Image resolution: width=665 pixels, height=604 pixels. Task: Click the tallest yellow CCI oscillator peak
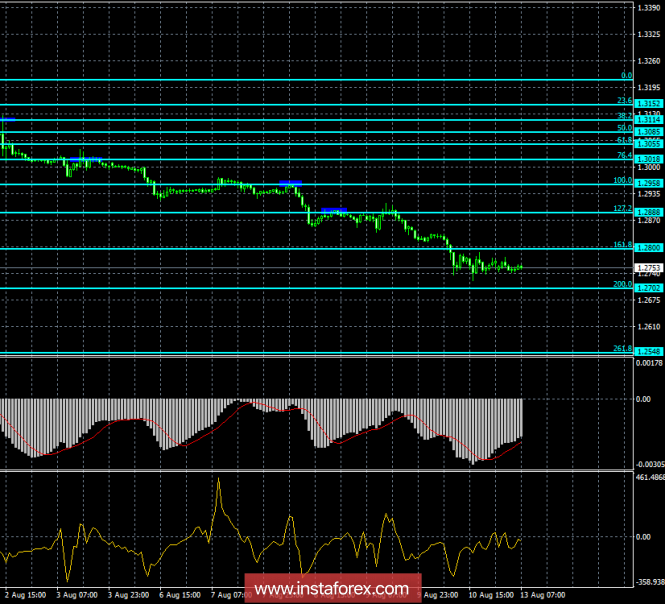(218, 480)
